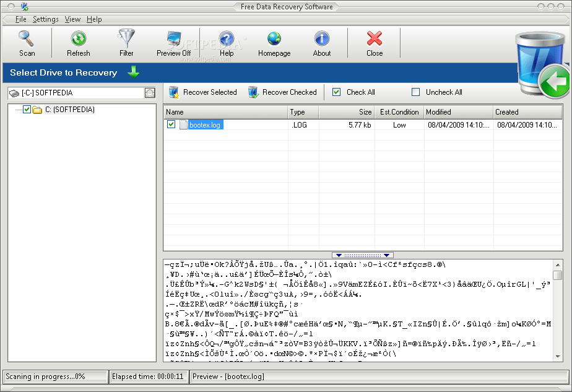The image size is (572, 392).
Task: Collapse the preview pane with the splitter arrows
Action: 363,255
